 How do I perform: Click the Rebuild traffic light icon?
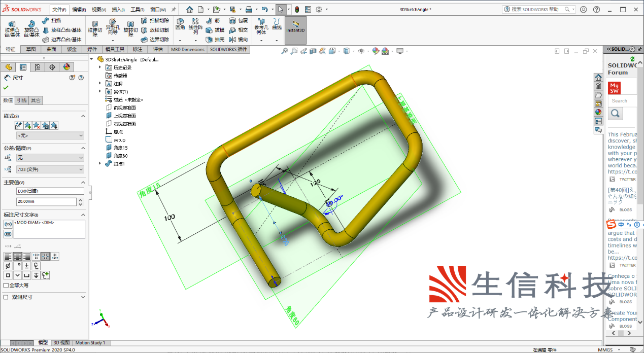pyautogui.click(x=297, y=9)
